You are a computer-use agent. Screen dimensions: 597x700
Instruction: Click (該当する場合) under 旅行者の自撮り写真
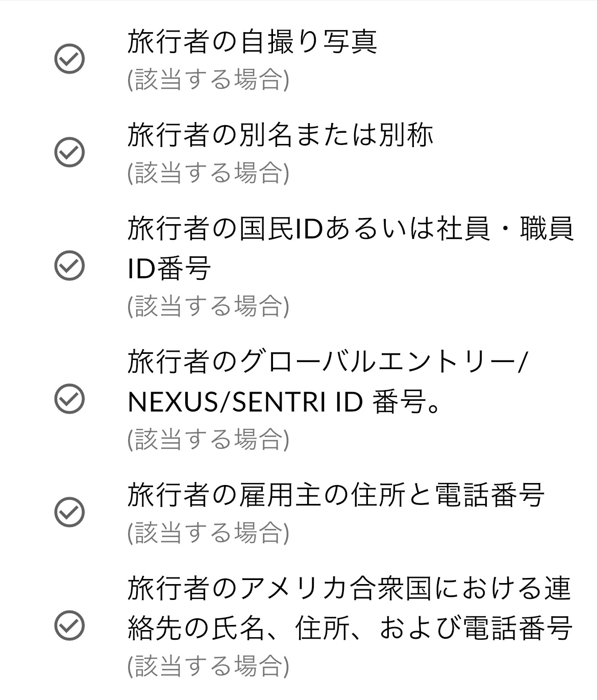(x=208, y=80)
